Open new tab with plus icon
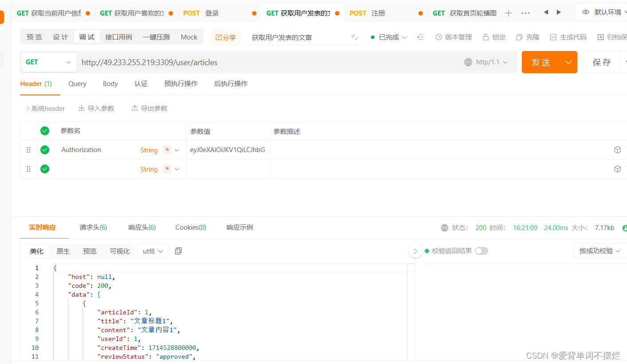This screenshot has height=364, width=627. (x=509, y=13)
